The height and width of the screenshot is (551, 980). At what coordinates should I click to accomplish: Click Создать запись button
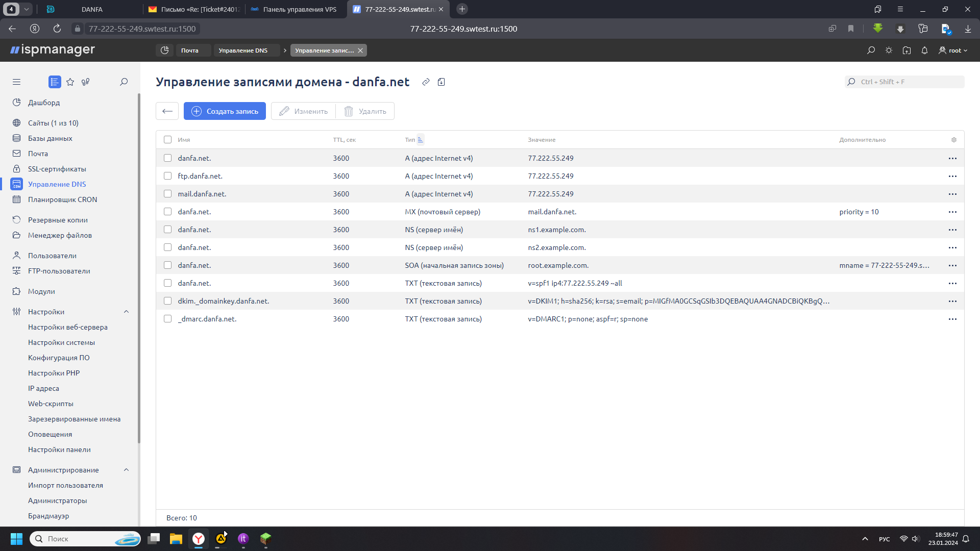click(225, 111)
